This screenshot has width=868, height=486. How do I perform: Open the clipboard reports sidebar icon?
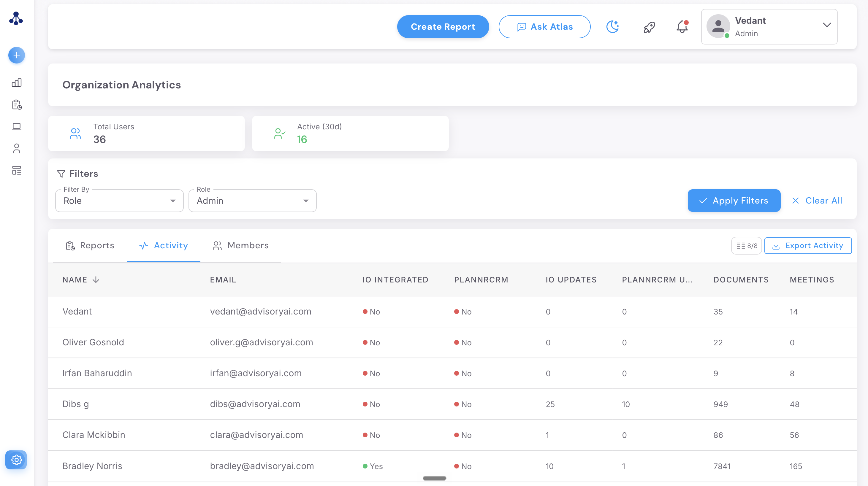(x=17, y=105)
